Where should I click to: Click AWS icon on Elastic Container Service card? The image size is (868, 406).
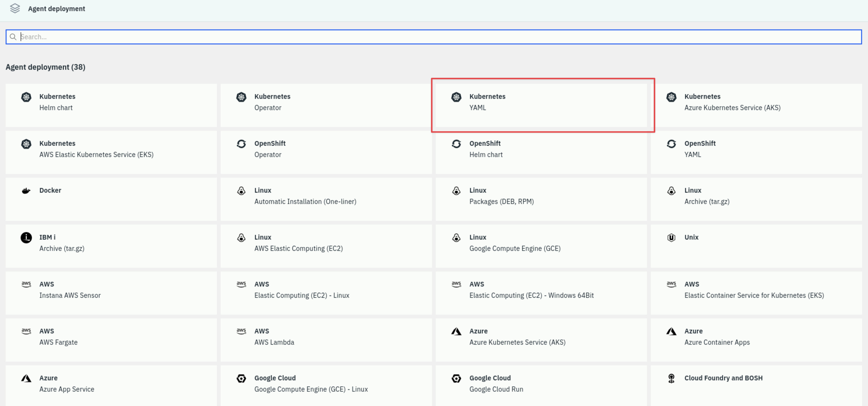pos(671,284)
